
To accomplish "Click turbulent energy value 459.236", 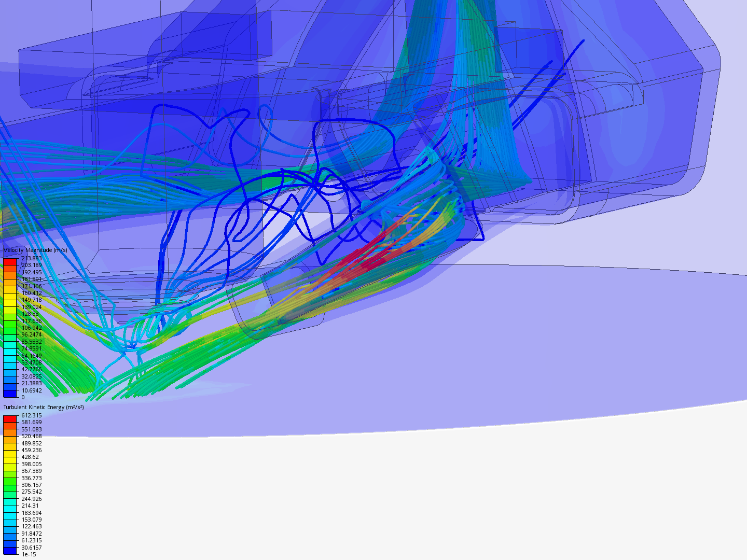I will click(32, 450).
